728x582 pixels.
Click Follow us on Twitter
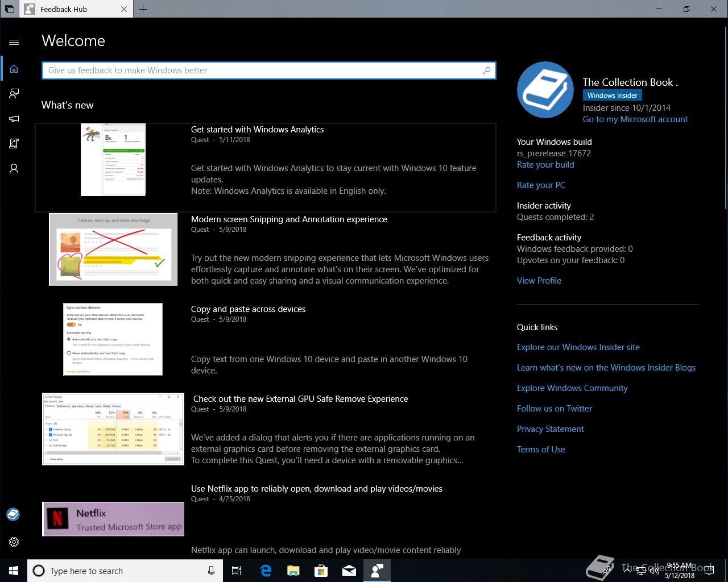pos(555,409)
